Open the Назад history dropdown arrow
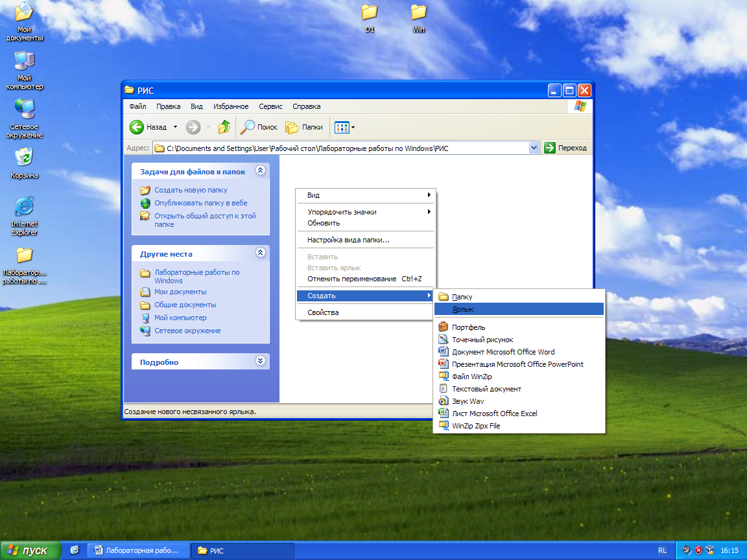 pos(175,127)
